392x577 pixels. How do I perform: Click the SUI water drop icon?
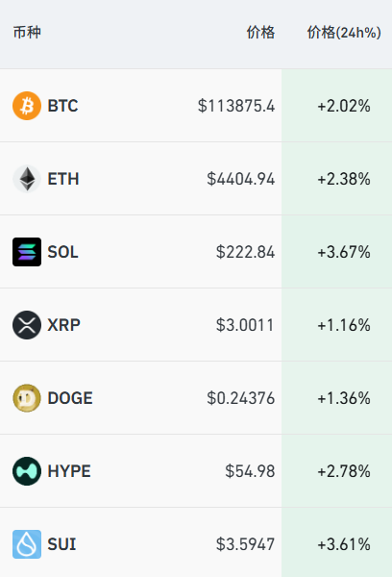pyautogui.click(x=27, y=544)
